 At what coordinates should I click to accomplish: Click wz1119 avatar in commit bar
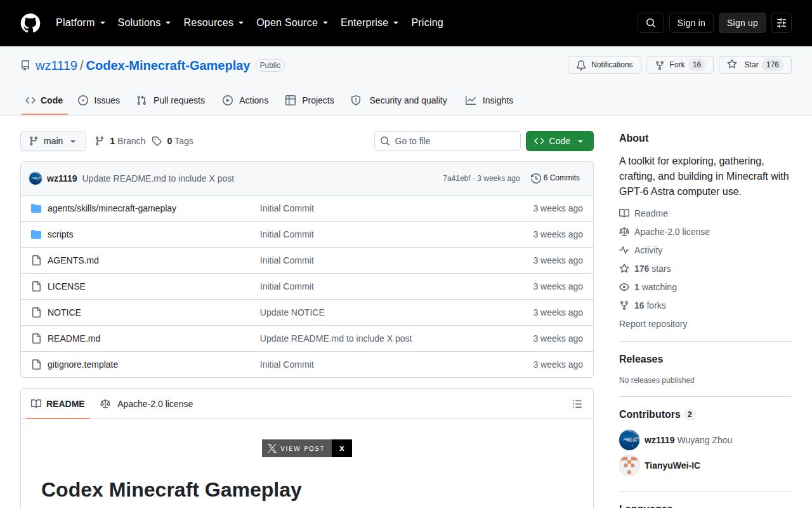coord(36,178)
